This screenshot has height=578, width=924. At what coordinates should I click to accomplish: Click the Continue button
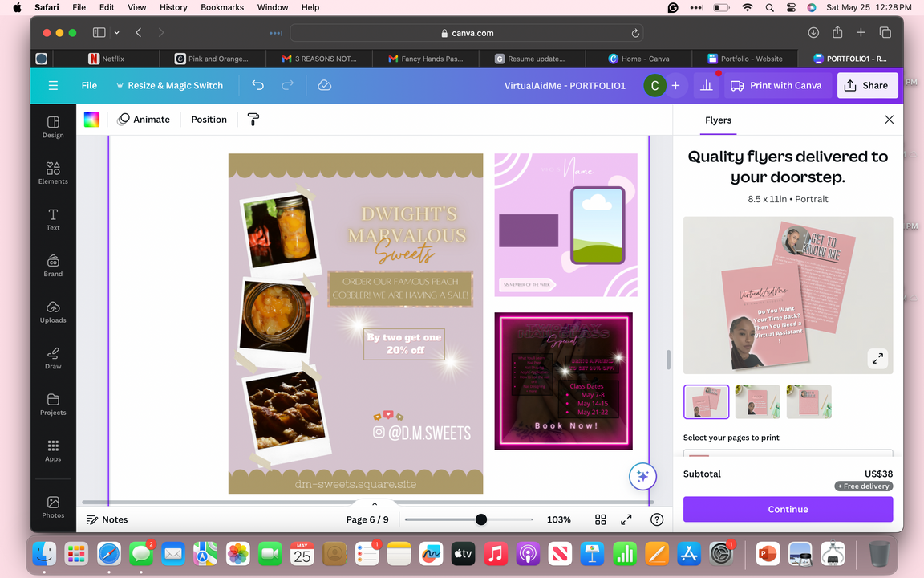(x=788, y=509)
